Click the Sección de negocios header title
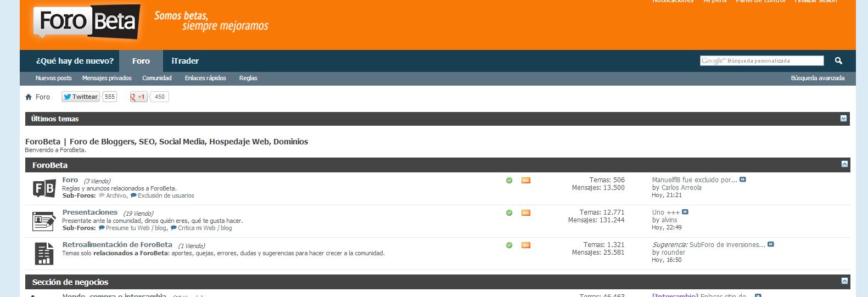Image resolution: width=868 pixels, height=297 pixels. click(70, 282)
